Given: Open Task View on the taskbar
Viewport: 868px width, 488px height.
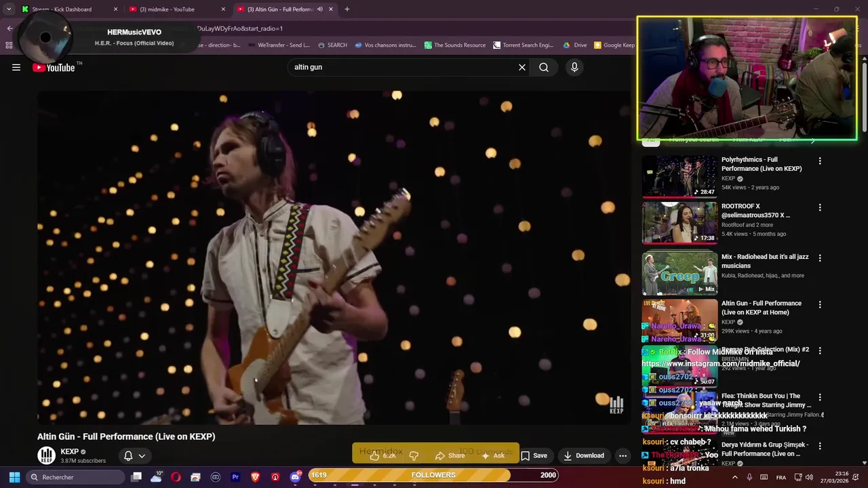Looking at the screenshot, I should (136, 477).
